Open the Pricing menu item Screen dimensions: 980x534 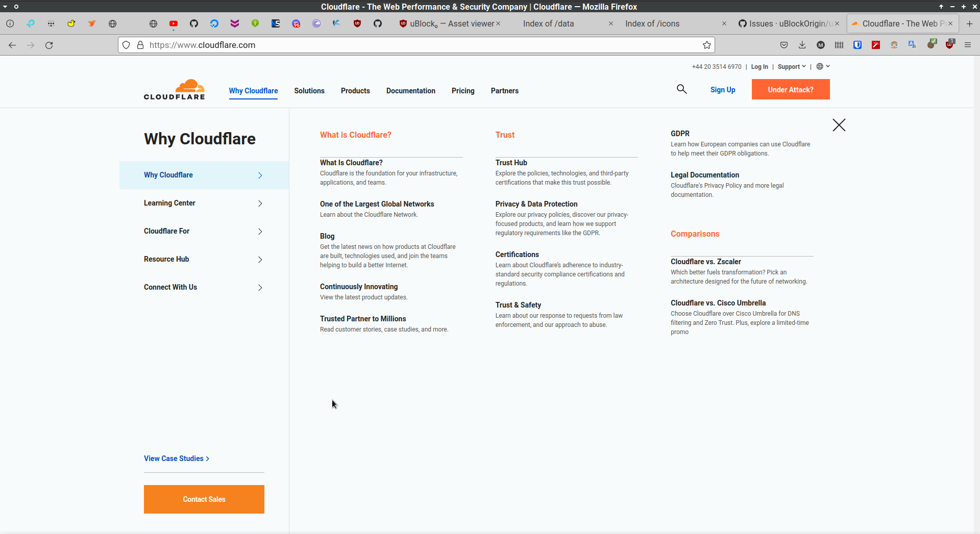463,91
